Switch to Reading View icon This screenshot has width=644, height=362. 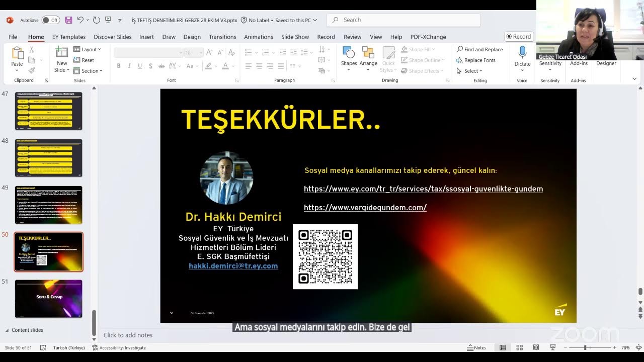pyautogui.click(x=536, y=347)
